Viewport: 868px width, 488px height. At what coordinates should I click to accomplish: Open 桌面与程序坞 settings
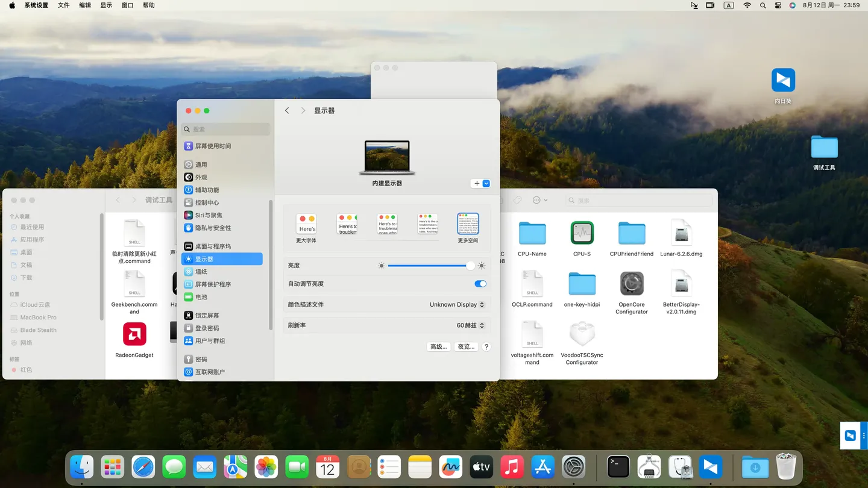[213, 246]
